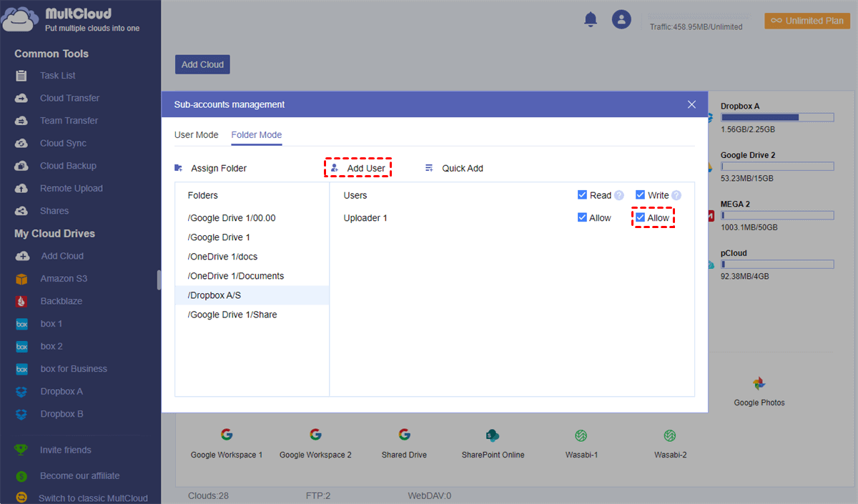858x504 pixels.
Task: Click the Google Photos cloud icon
Action: tap(759, 384)
